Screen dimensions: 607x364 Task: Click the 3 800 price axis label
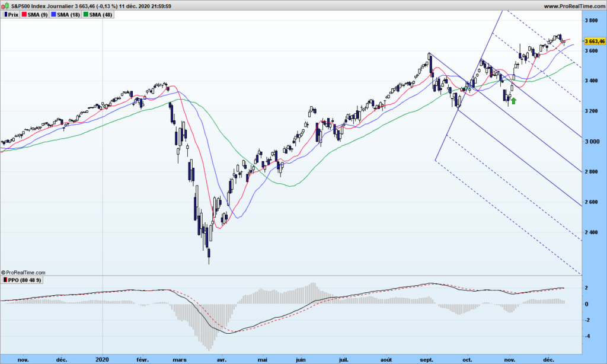591,21
